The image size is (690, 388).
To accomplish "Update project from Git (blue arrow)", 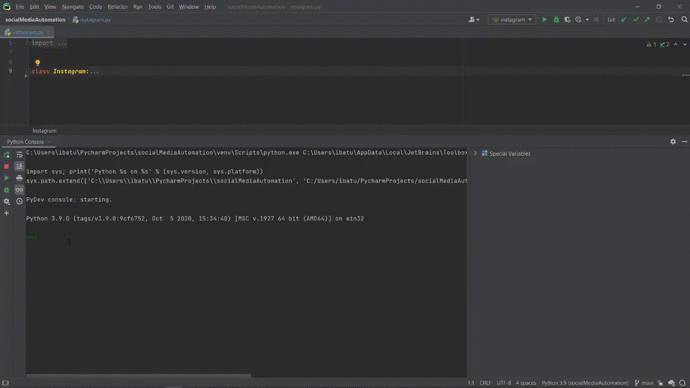I will 624,19.
